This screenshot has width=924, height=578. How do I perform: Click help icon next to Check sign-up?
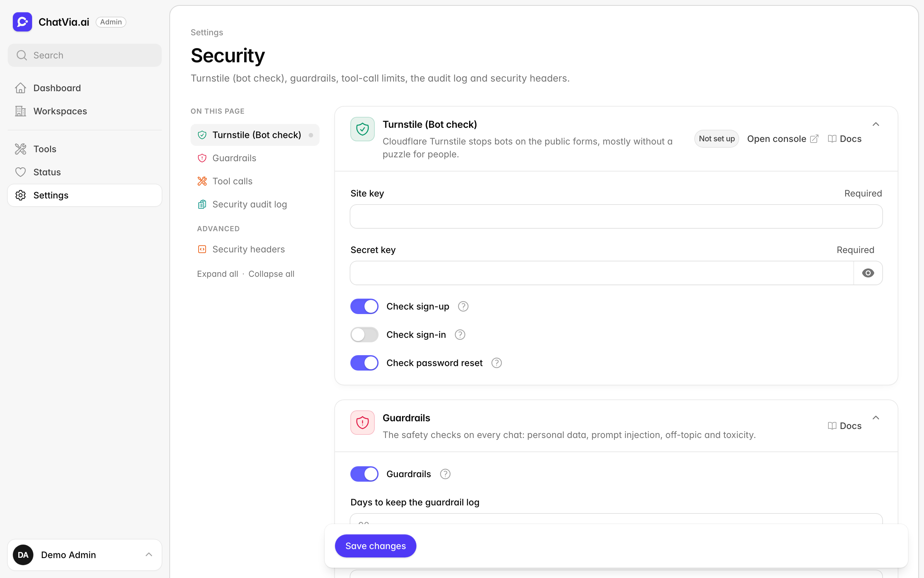coord(463,307)
